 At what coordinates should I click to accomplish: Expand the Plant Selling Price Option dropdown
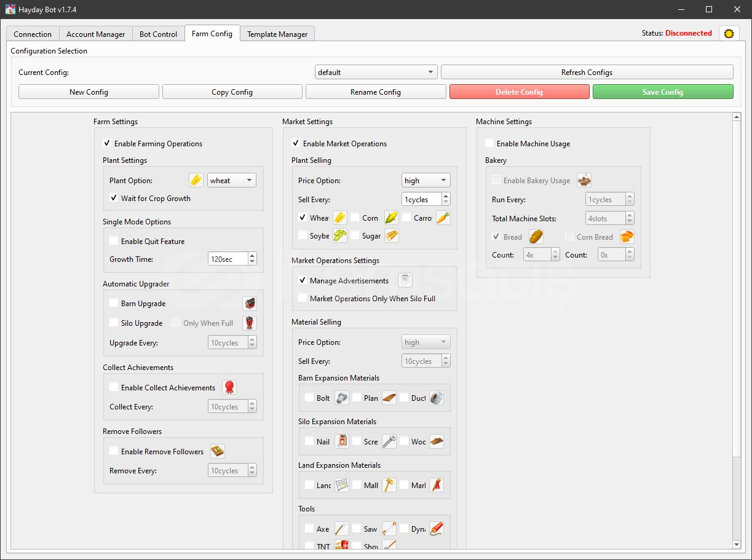pos(425,180)
